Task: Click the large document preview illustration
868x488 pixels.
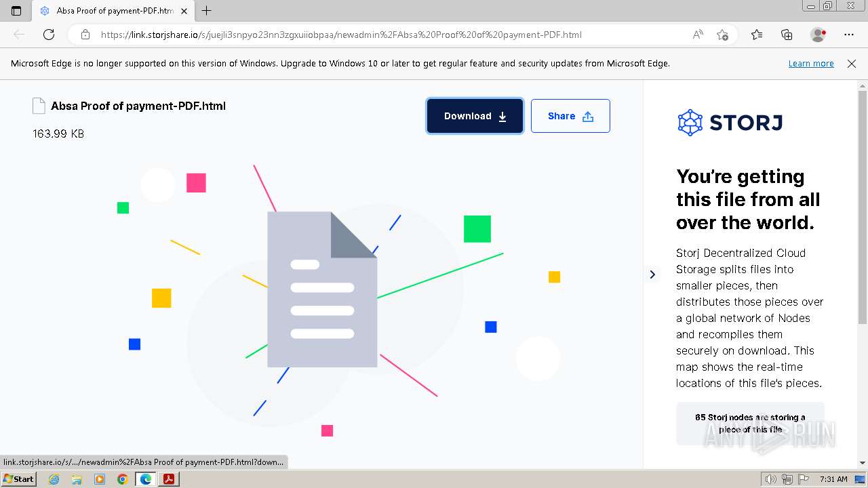Action: (x=322, y=289)
